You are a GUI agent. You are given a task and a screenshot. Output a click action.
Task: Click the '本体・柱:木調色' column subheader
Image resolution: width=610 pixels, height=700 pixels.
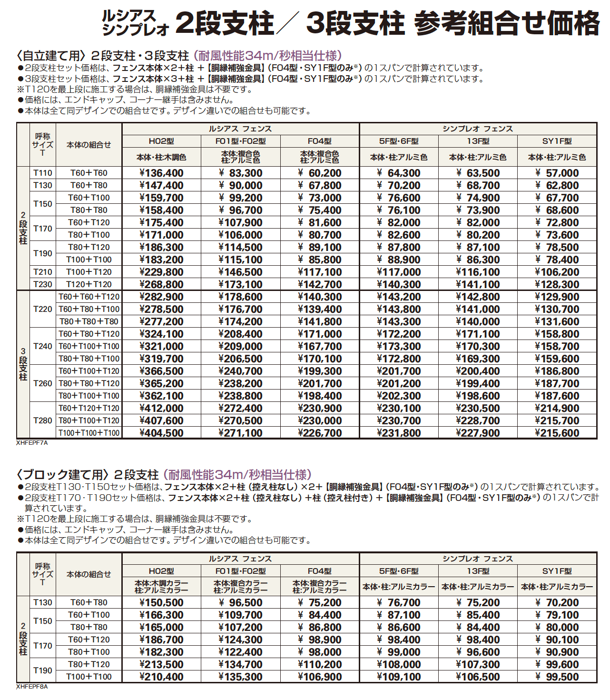[161, 157]
